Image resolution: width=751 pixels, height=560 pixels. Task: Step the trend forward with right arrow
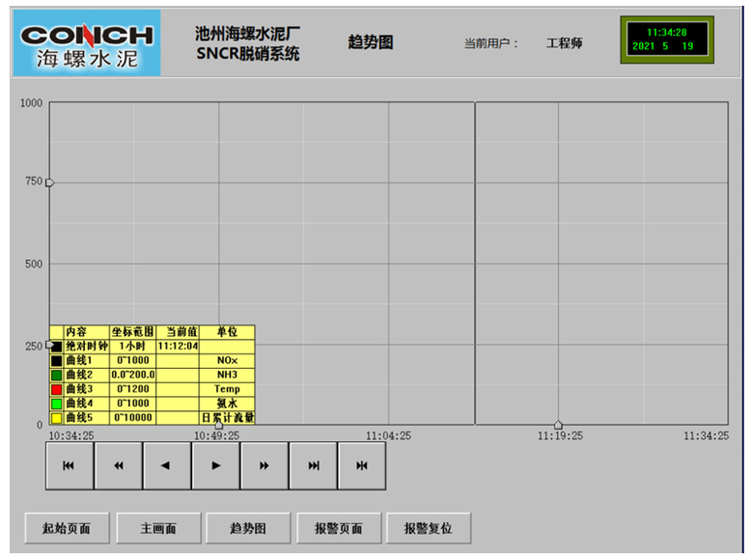click(215, 465)
